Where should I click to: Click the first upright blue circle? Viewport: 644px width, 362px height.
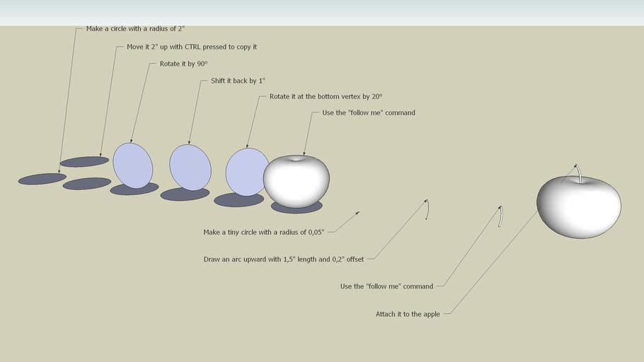click(133, 165)
